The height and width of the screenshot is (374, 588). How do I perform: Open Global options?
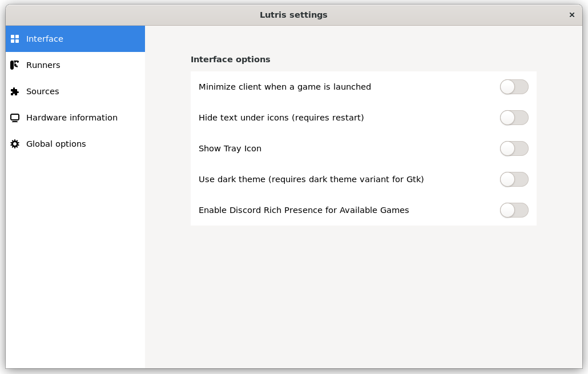[x=55, y=144]
